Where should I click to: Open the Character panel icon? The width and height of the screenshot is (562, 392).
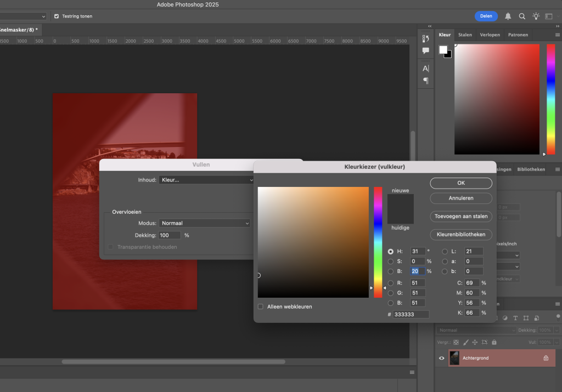pos(425,69)
